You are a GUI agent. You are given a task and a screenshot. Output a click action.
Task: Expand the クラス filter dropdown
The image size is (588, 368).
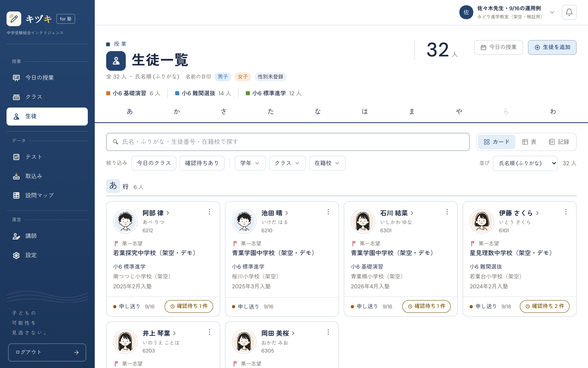coord(287,163)
